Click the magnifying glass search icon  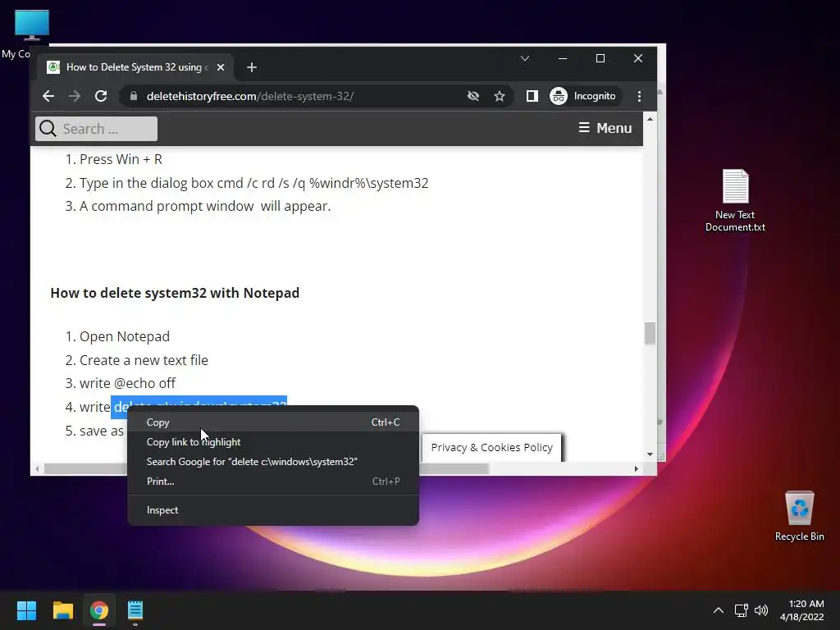point(48,129)
